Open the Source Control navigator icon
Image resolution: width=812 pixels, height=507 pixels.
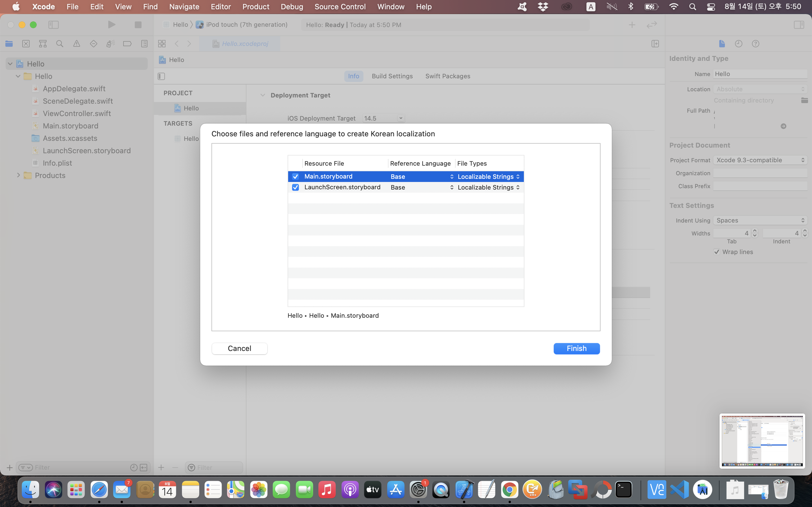[x=26, y=44]
